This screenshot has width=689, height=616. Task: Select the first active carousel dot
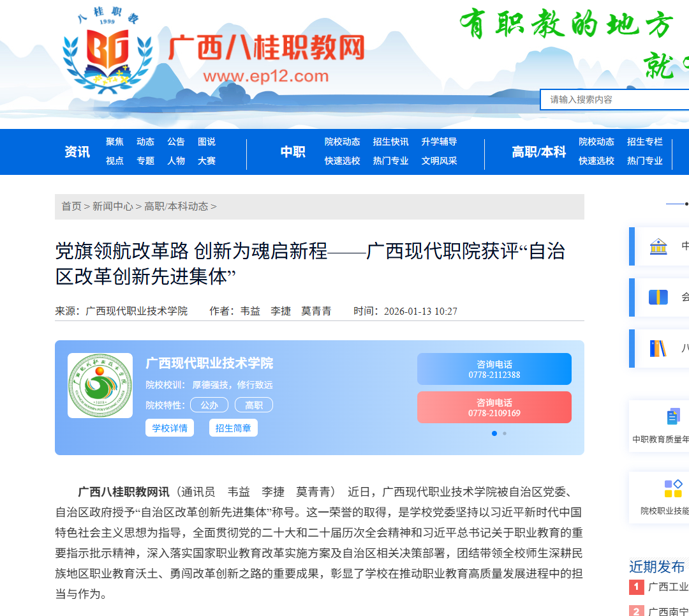coord(494,433)
